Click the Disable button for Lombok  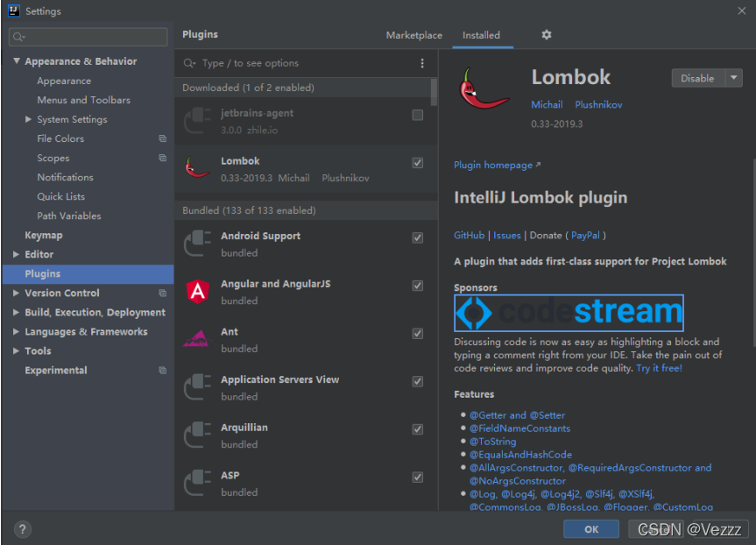click(x=698, y=78)
